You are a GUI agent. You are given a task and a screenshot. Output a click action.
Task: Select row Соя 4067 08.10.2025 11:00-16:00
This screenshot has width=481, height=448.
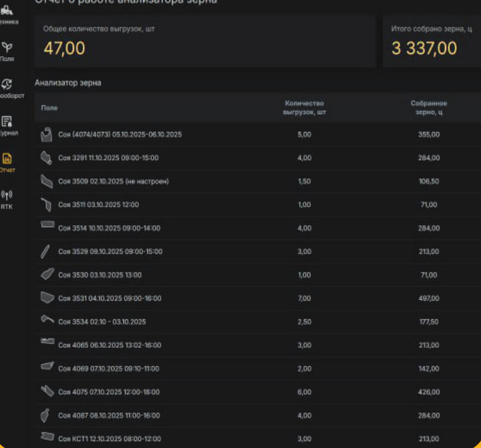point(258,416)
